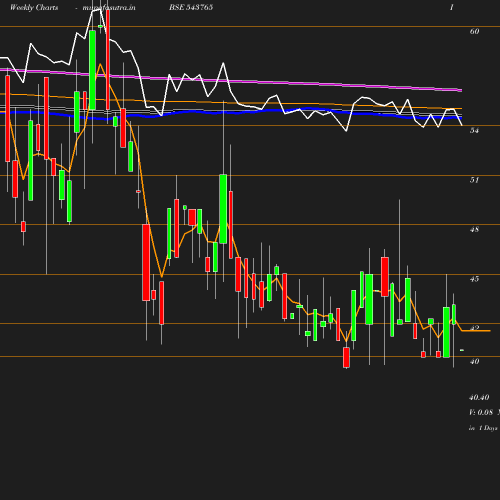Click the 54 price axis label
The height and width of the screenshot is (500, 500).
click(x=474, y=130)
